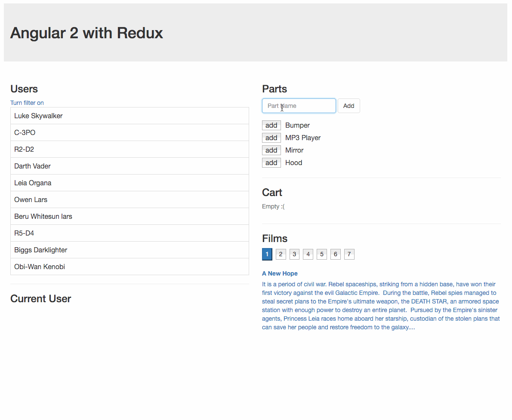Click the Add button beside the part name field
The height and width of the screenshot is (420, 512).
pos(349,106)
